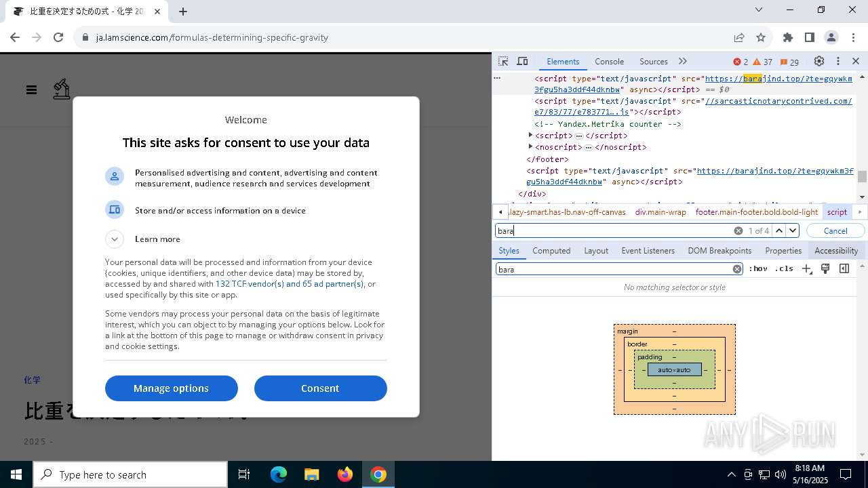Screen dimensions: 868x488
Task: Toggle the :hov element state panel
Action: tap(758, 269)
